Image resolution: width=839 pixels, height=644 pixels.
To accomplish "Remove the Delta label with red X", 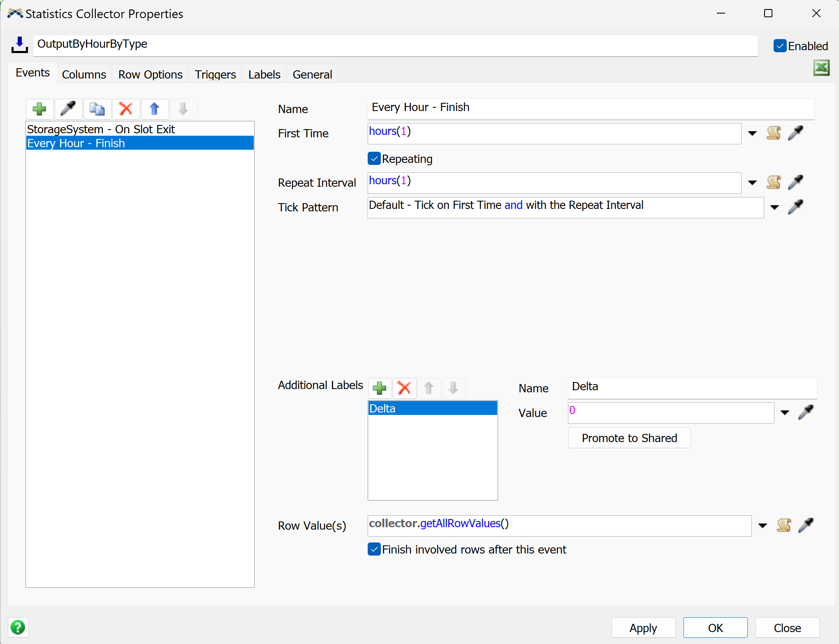I will [404, 388].
